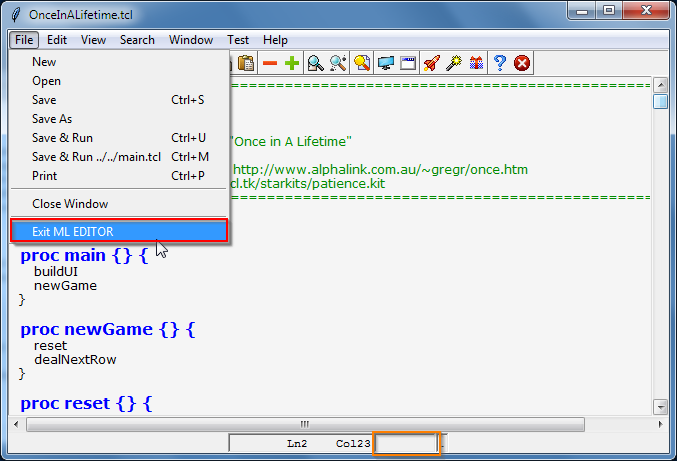
Task: Open the Edit menu
Action: tap(57, 40)
